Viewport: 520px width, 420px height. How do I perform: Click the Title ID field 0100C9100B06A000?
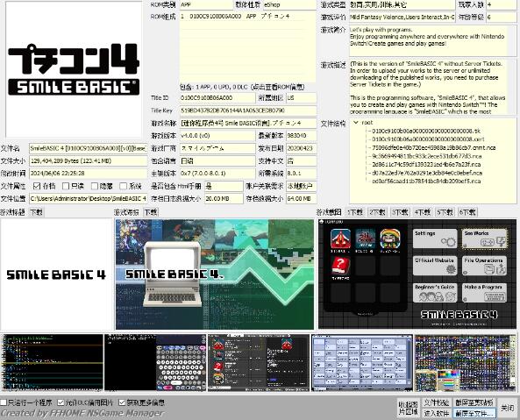(x=217, y=98)
